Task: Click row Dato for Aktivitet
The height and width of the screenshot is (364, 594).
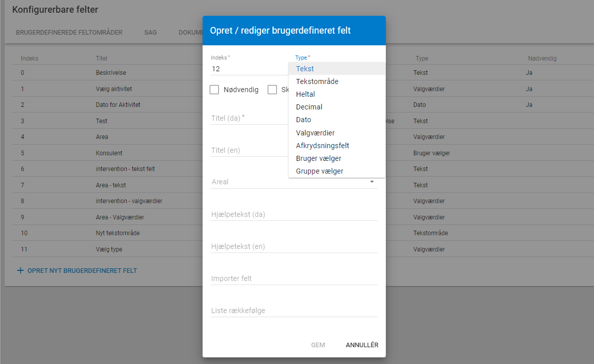Action: (118, 105)
